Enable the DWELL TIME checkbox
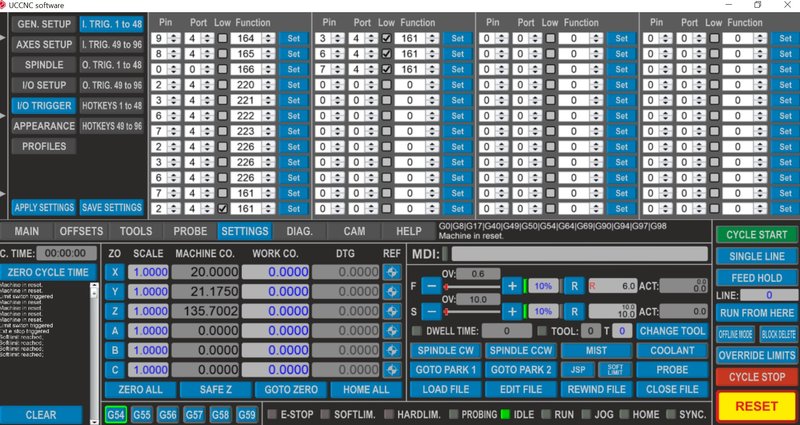Viewport: 800px width, 425px height. click(x=417, y=331)
